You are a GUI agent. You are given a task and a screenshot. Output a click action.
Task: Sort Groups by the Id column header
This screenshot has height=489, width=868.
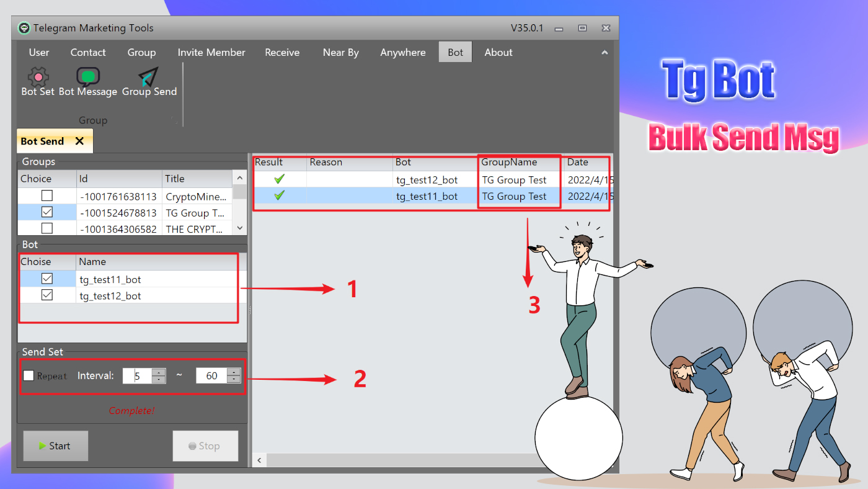120,179
